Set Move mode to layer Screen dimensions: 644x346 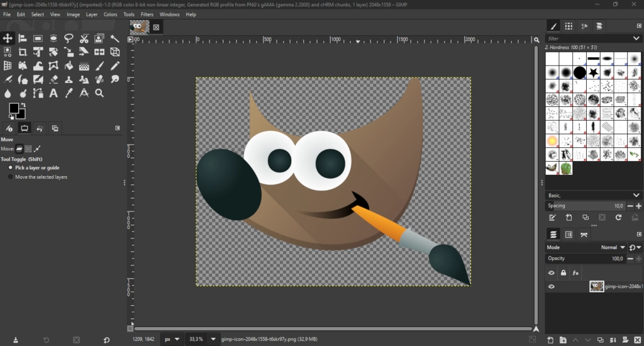(x=19, y=148)
